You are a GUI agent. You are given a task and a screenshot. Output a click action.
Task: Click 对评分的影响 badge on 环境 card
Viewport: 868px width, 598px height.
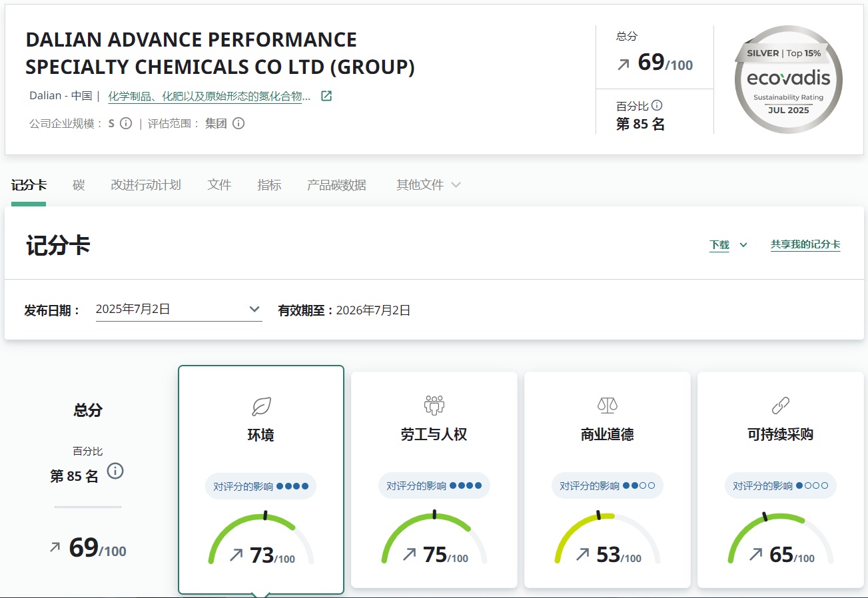(260, 486)
